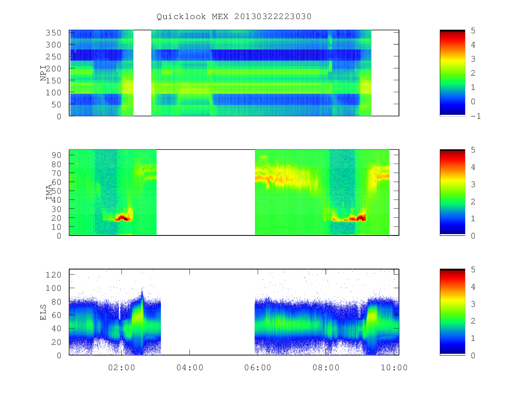532x399 pixels.
Task: Click the 04:00 time tick label
Action: (x=190, y=368)
